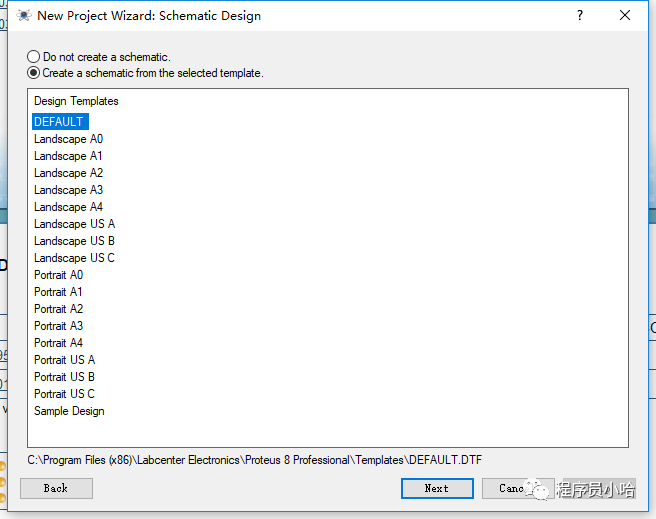Select Portrait A2 from templates
Viewport: 656px width, 519px height.
(58, 309)
